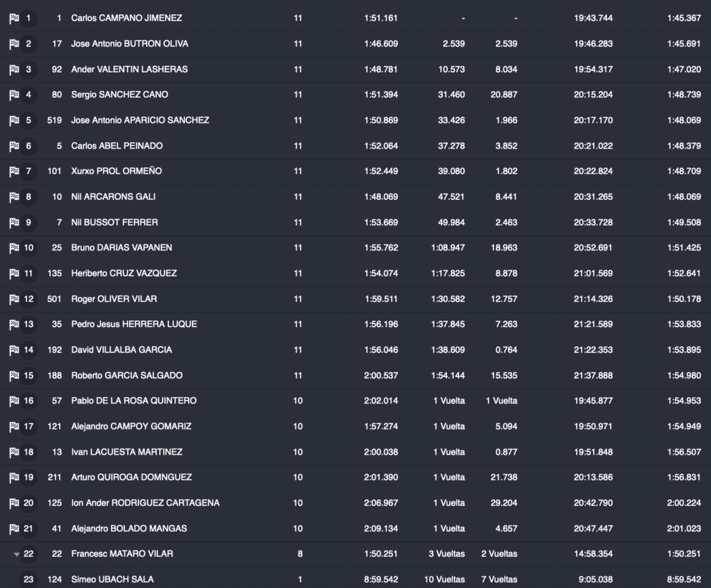711x588 pixels.
Task: Select Francesc MATARO VILAR's name
Action: (122, 554)
